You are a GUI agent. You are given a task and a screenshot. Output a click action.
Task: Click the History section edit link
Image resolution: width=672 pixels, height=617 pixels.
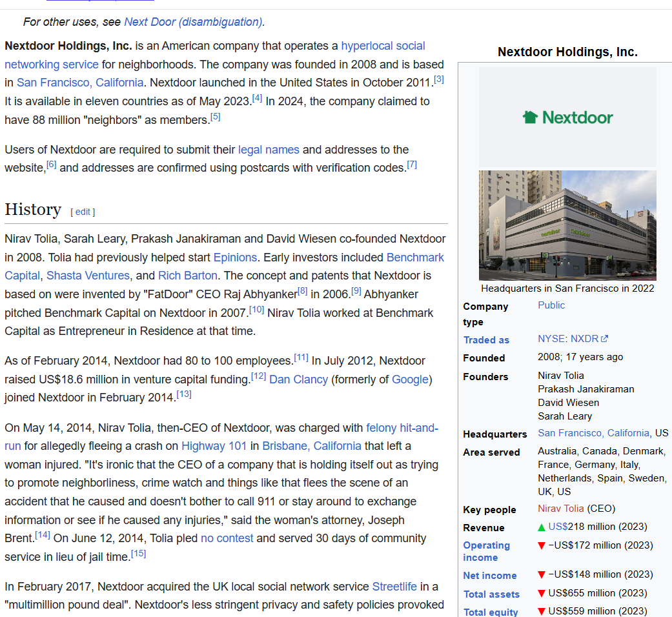[83, 212]
